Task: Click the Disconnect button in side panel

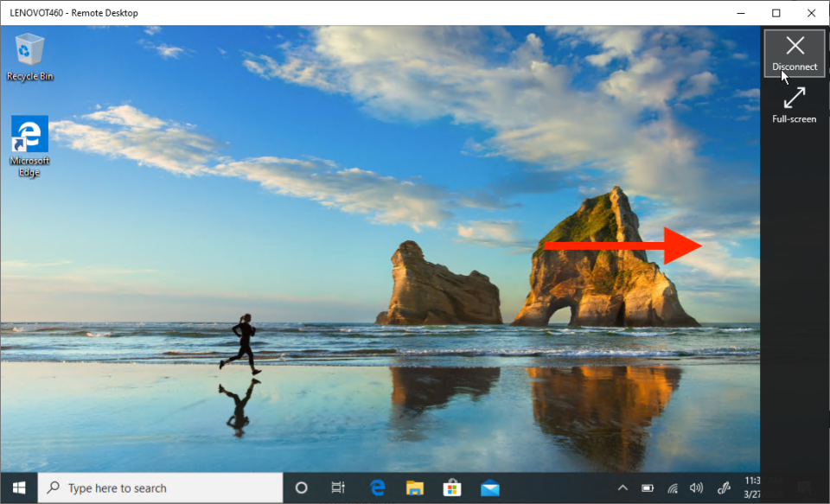Action: (794, 54)
